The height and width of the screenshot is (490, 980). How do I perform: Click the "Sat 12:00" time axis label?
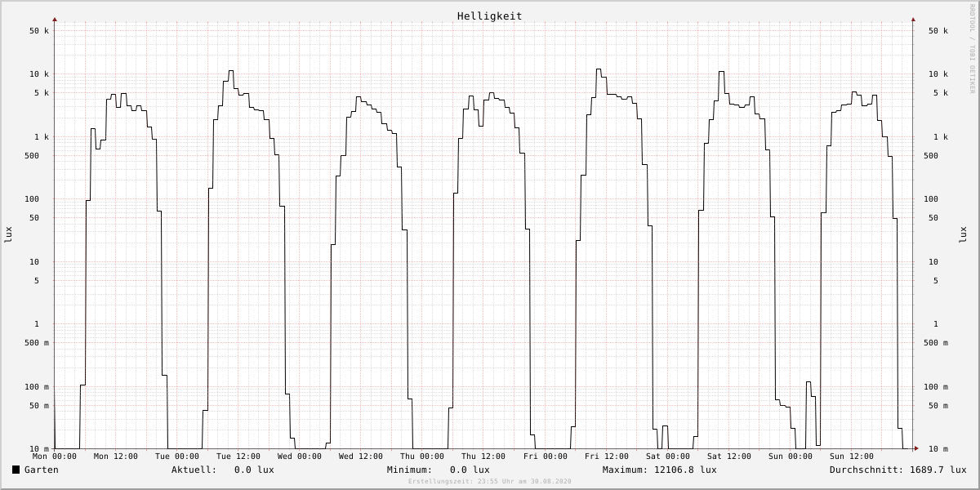point(729,457)
